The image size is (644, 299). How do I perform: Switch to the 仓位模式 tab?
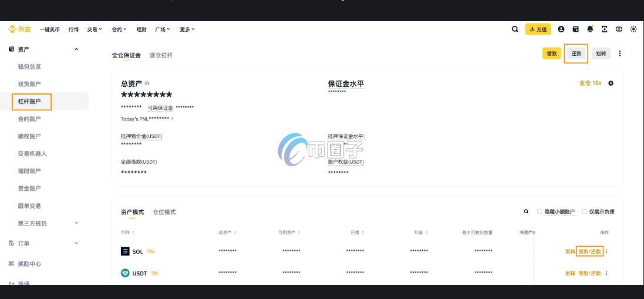point(164,212)
